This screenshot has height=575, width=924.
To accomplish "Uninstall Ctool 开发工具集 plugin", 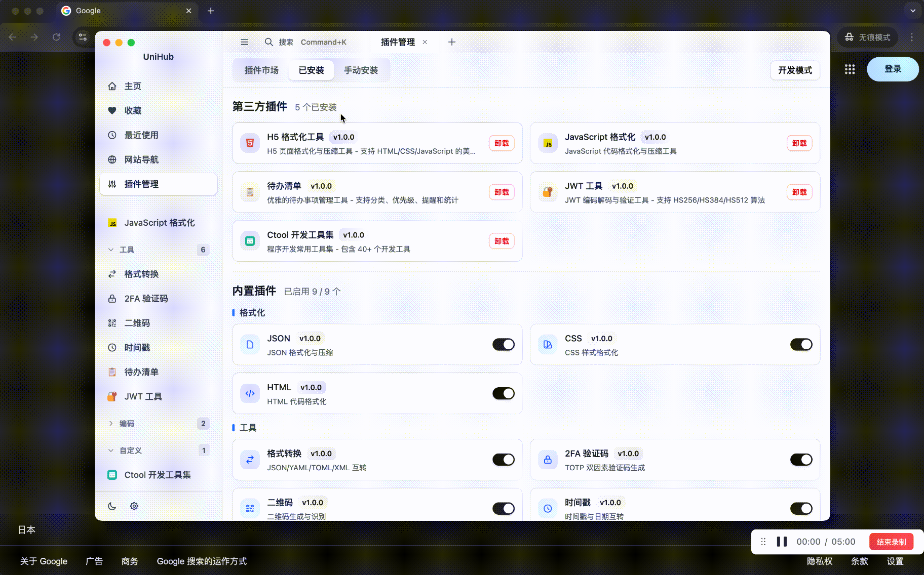I will (502, 241).
